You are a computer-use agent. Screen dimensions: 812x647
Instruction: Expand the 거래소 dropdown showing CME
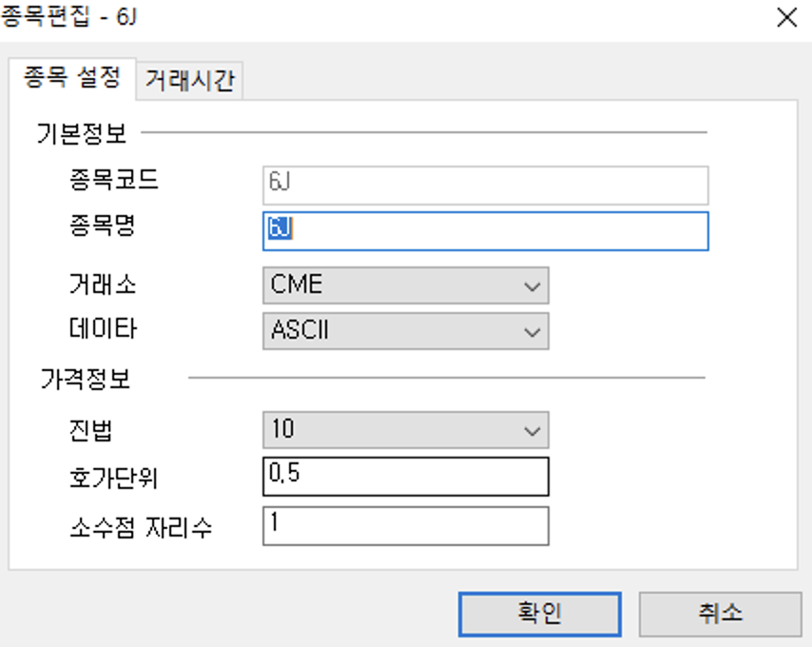405,284
